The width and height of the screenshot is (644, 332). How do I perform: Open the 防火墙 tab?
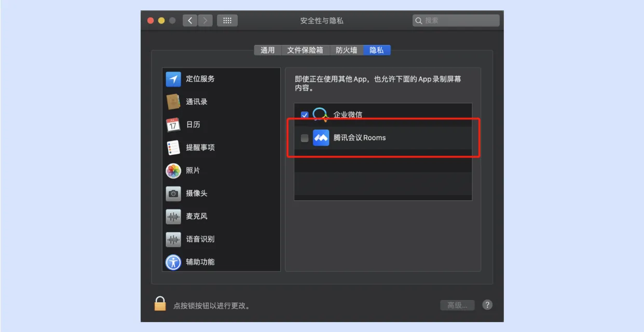point(346,50)
